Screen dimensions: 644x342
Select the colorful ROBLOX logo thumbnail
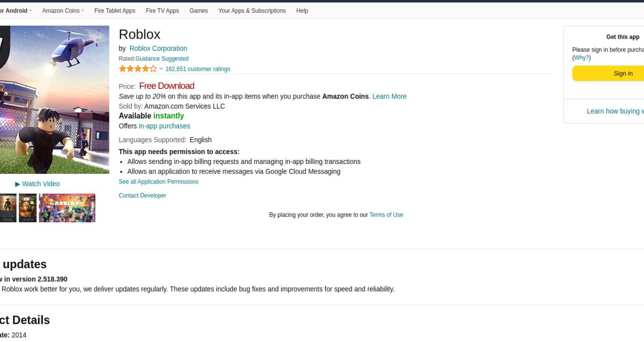pyautogui.click(x=67, y=208)
